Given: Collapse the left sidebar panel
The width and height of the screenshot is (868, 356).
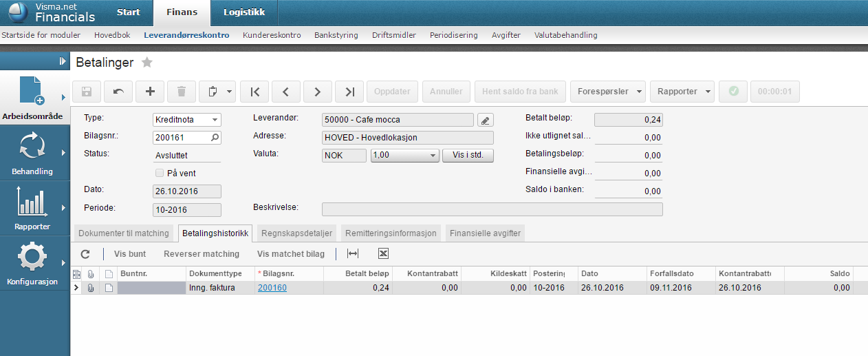Looking at the screenshot, I should click(x=63, y=61).
